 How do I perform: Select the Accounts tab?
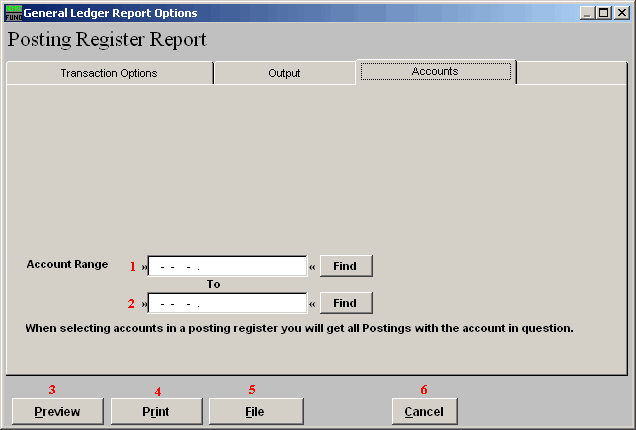(435, 72)
